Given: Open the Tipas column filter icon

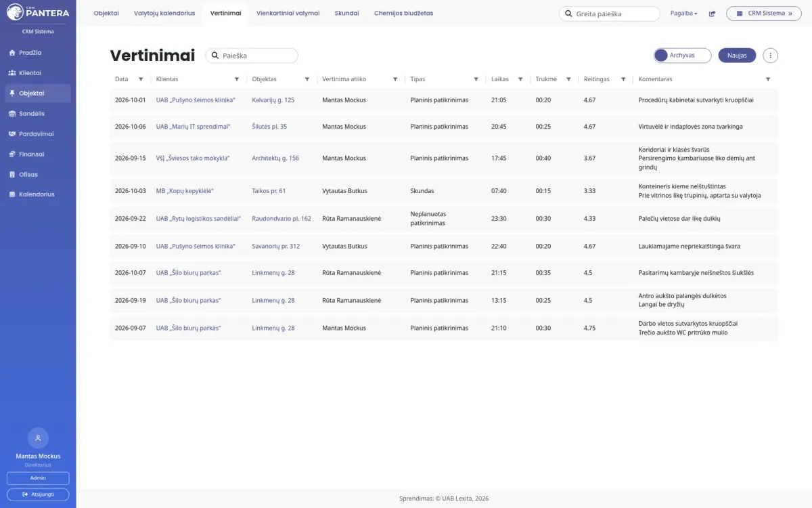Looking at the screenshot, I should [476, 79].
